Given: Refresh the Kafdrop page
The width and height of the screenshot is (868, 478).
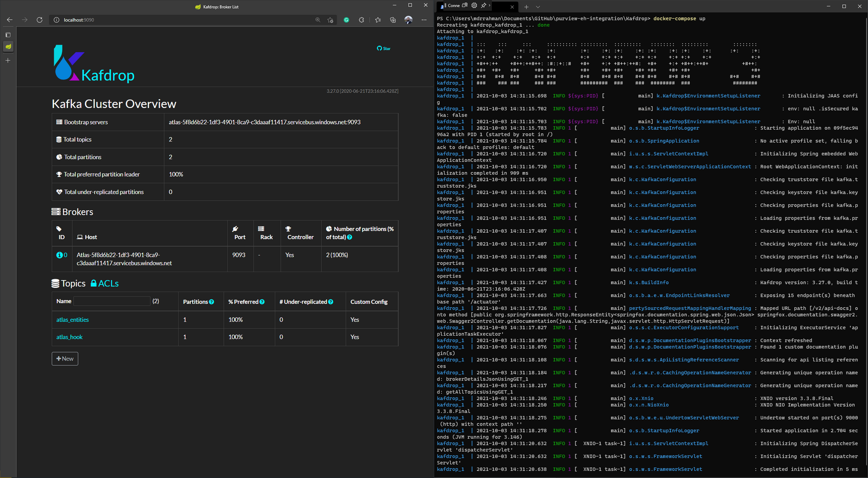Looking at the screenshot, I should (39, 20).
